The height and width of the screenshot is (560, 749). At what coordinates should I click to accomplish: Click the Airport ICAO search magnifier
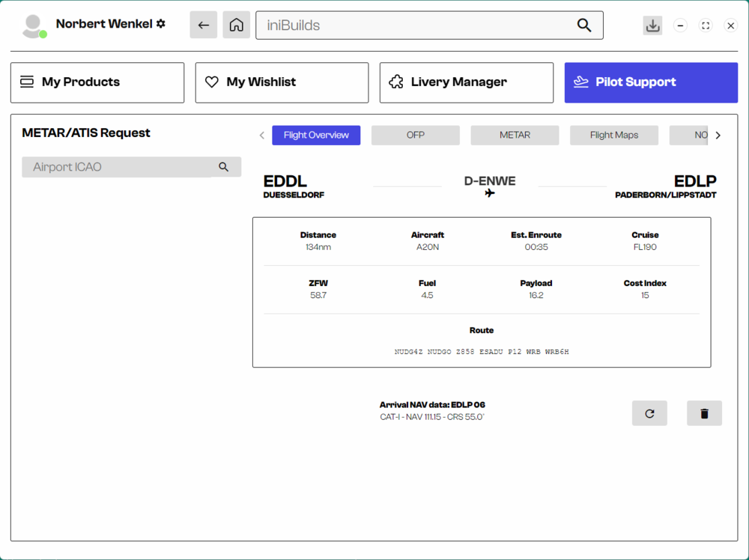pos(223,167)
